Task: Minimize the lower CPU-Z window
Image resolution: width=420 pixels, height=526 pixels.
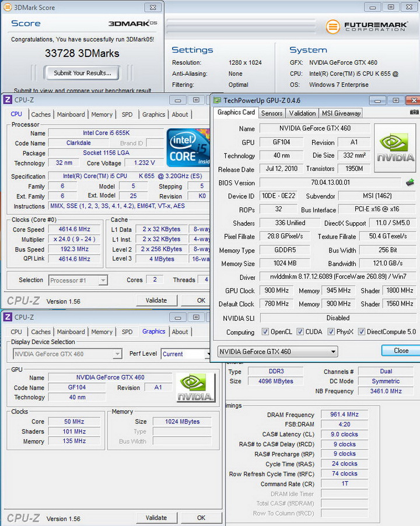Action: coord(178,317)
